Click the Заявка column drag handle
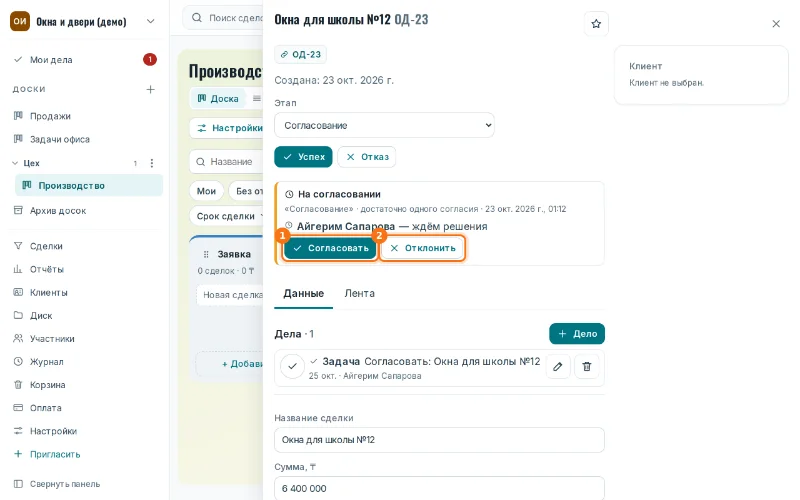800x500 pixels. tap(206, 254)
